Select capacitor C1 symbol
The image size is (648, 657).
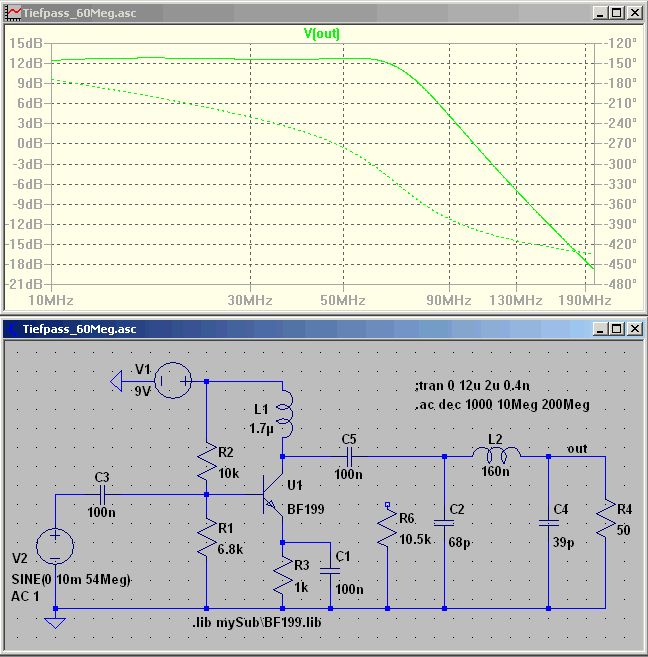[330, 571]
